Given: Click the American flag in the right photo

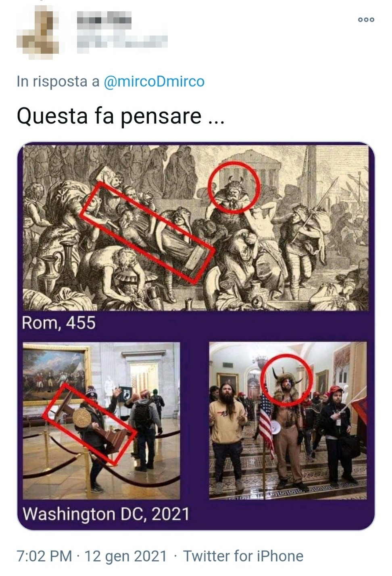Looking at the screenshot, I should pos(266,420).
